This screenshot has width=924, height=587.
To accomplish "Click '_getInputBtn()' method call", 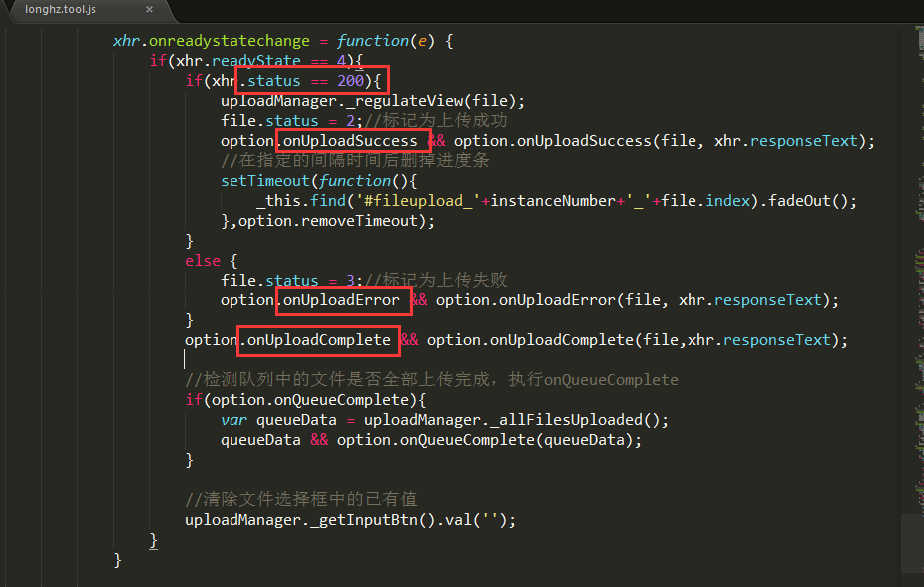I will (x=372, y=520).
